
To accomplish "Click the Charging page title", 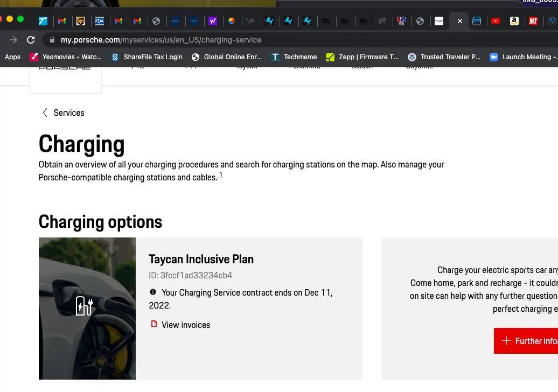I will click(81, 144).
